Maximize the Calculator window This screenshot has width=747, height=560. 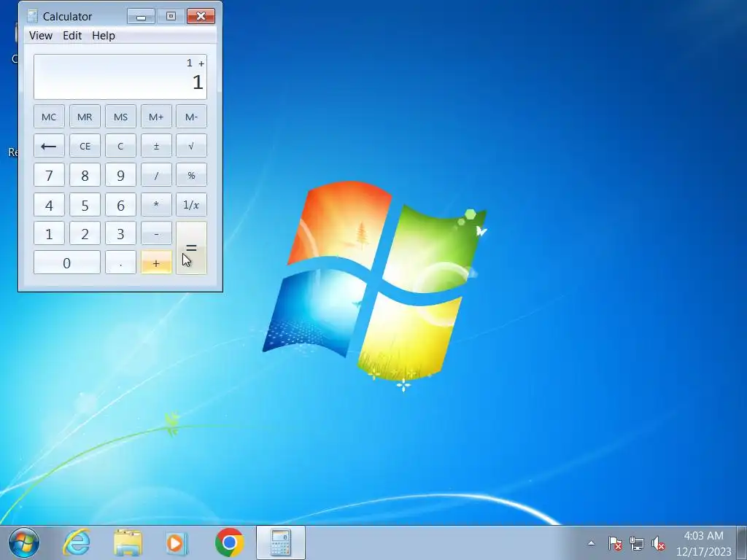(171, 16)
